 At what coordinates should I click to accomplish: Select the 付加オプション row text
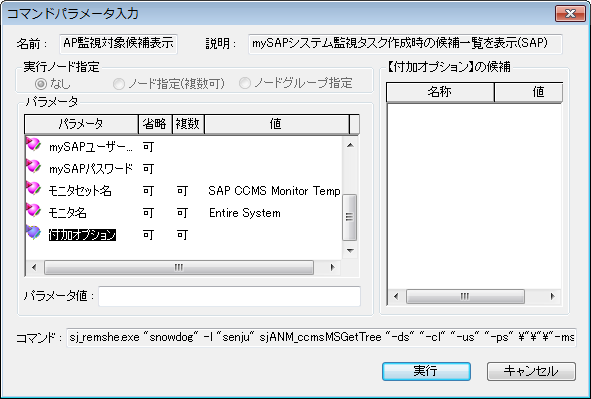point(82,235)
